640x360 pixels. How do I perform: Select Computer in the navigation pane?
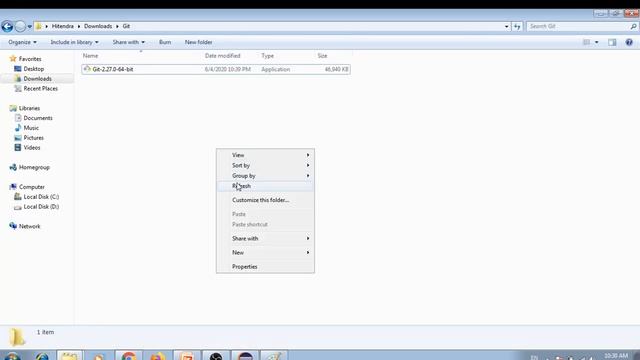tap(31, 187)
